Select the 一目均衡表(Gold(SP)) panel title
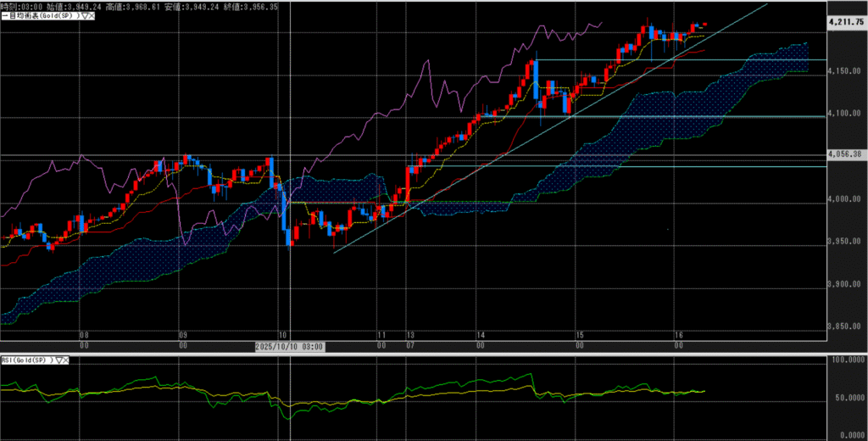The width and height of the screenshot is (868, 441). [41, 16]
